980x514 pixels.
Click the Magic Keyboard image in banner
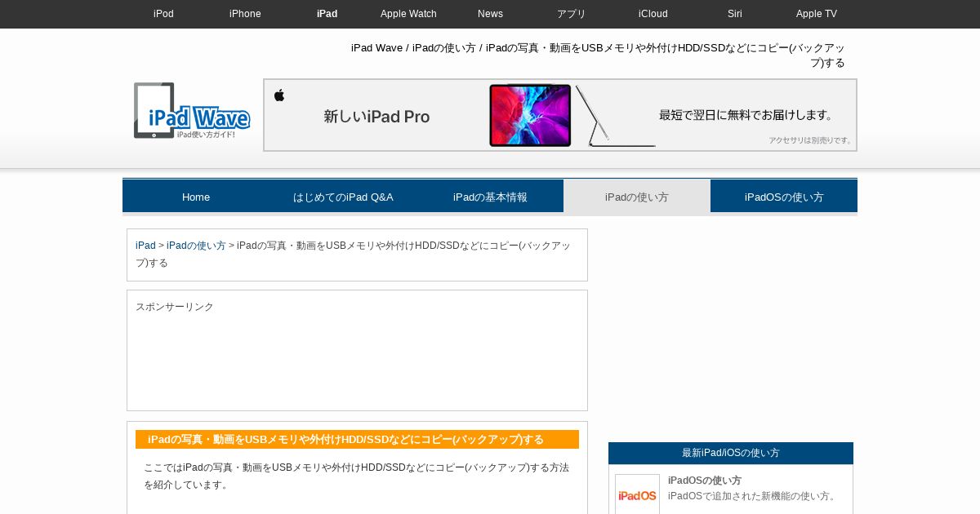[x=615, y=116]
